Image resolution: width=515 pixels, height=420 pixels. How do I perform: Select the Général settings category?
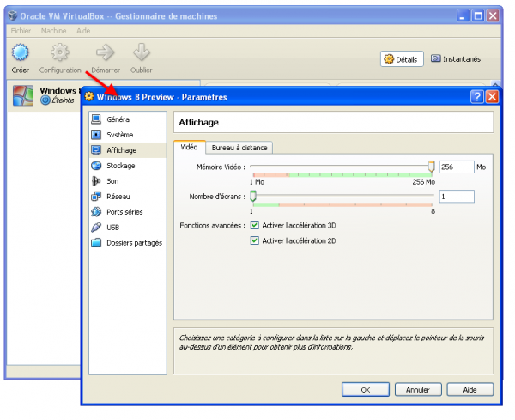pyautogui.click(x=118, y=119)
